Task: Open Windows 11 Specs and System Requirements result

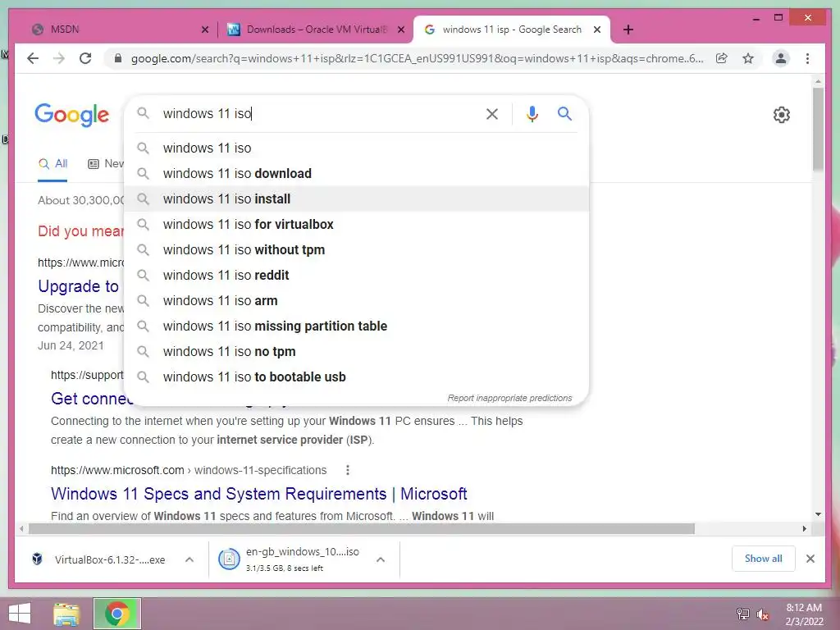Action: [258, 494]
